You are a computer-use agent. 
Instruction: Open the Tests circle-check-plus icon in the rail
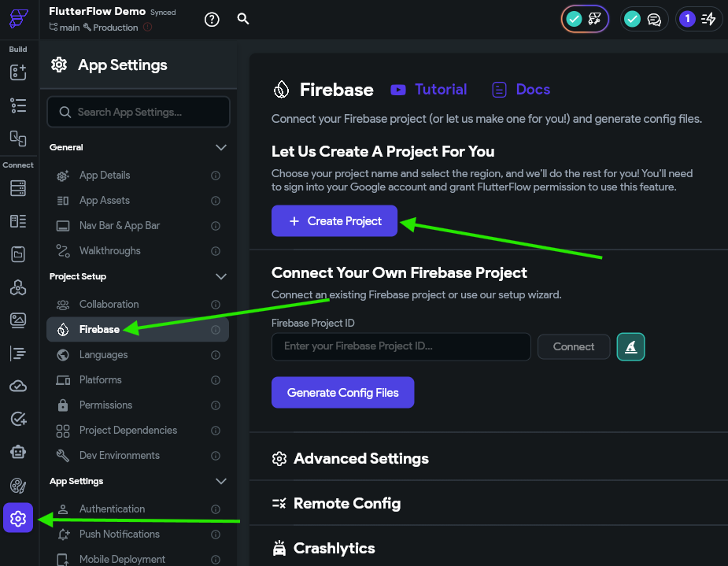pyautogui.click(x=18, y=420)
